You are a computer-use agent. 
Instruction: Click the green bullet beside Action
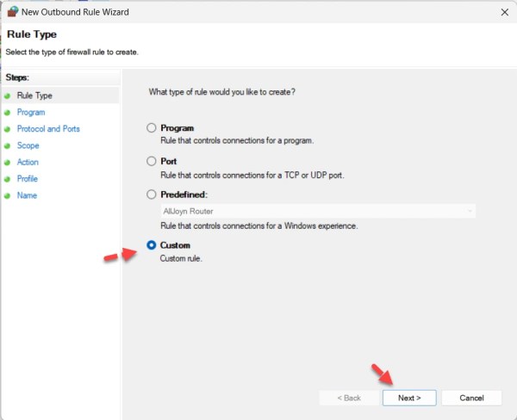click(8, 162)
